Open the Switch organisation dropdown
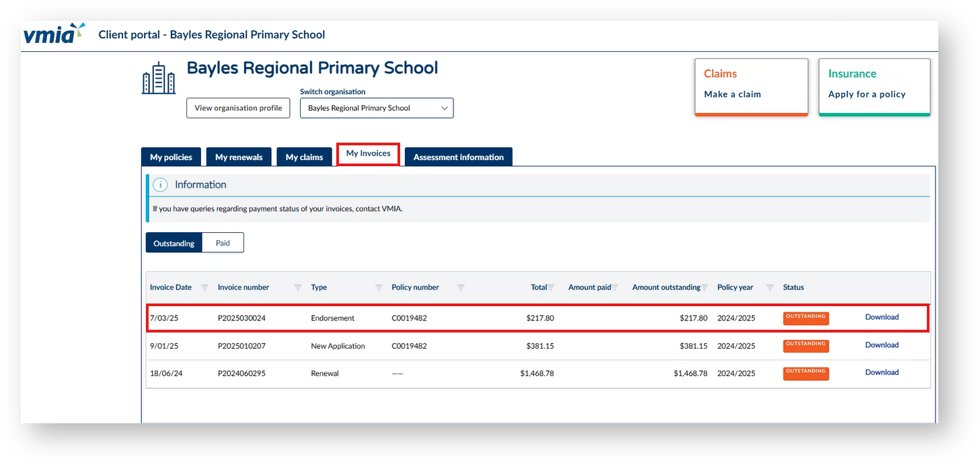This screenshot has height=465, width=980. click(x=377, y=108)
